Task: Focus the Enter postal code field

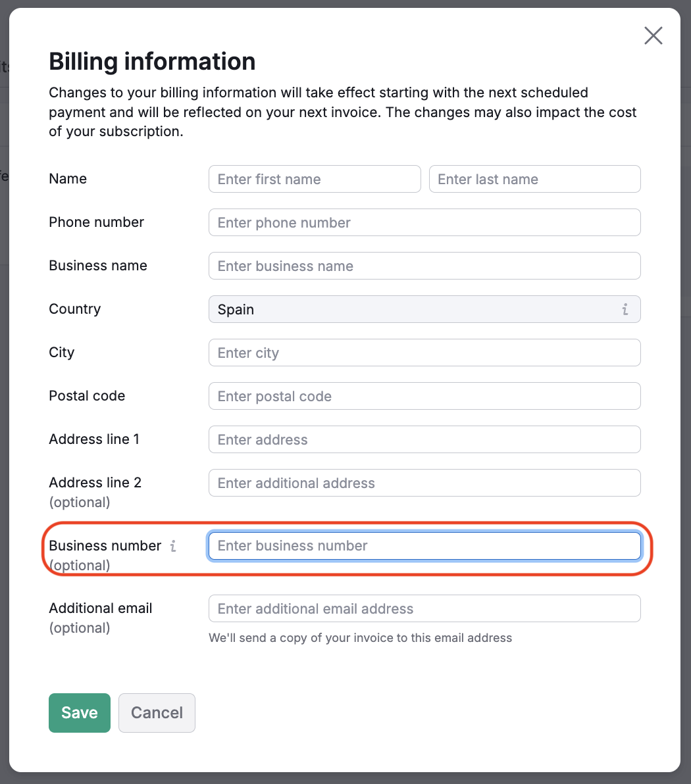Action: pos(424,396)
